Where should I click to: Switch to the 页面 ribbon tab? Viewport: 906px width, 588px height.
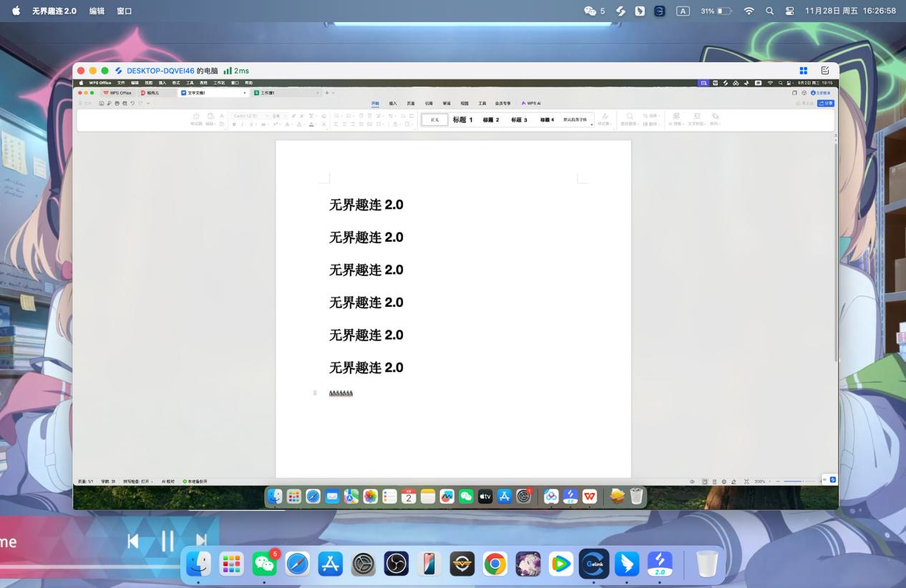point(411,103)
